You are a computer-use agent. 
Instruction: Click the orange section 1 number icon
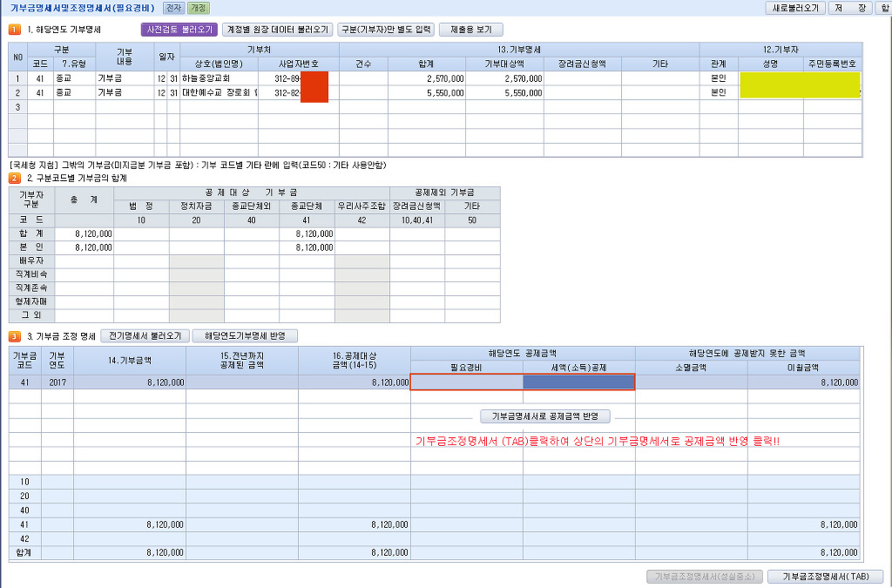[x=15, y=30]
